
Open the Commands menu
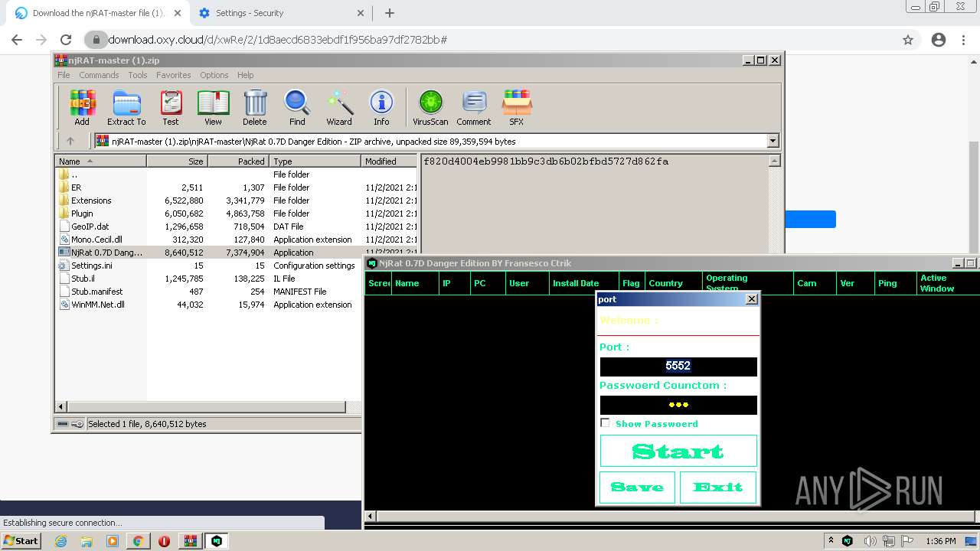click(99, 75)
